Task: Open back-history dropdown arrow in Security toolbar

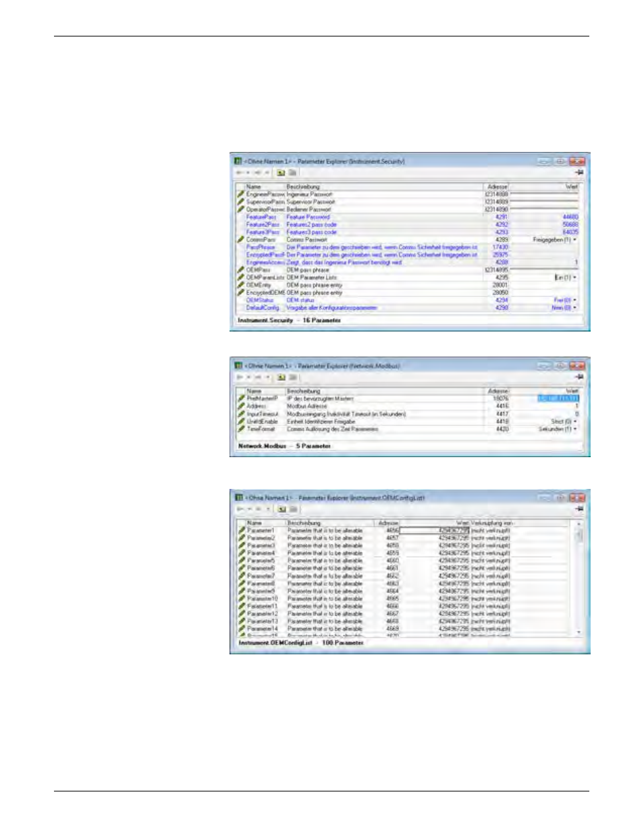Action: (x=247, y=173)
